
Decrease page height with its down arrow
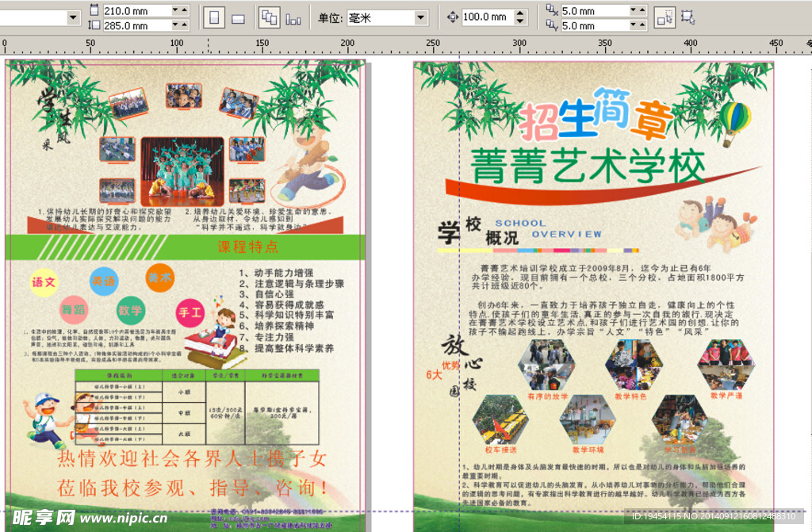[x=175, y=25]
